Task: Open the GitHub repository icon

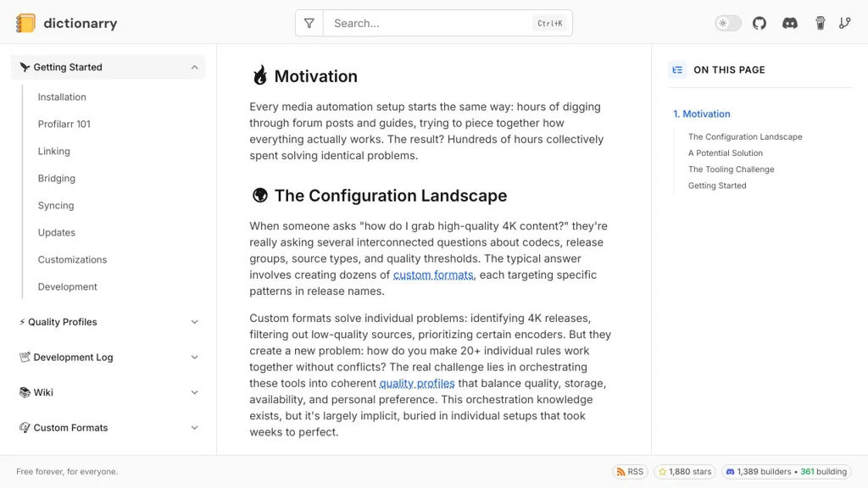Action: 759,23
